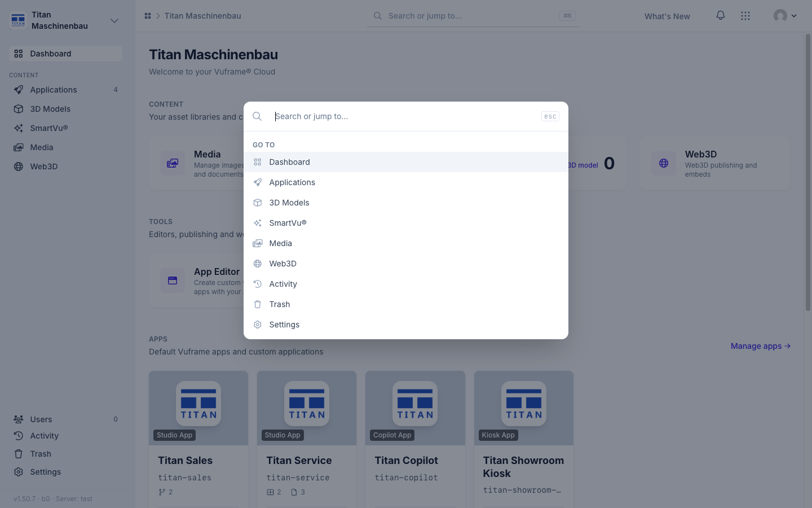Click cube icon beside 3D Models in palette

(258, 203)
